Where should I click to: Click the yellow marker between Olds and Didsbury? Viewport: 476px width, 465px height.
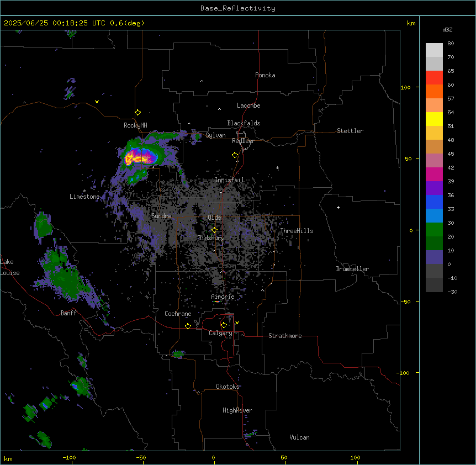point(214,230)
